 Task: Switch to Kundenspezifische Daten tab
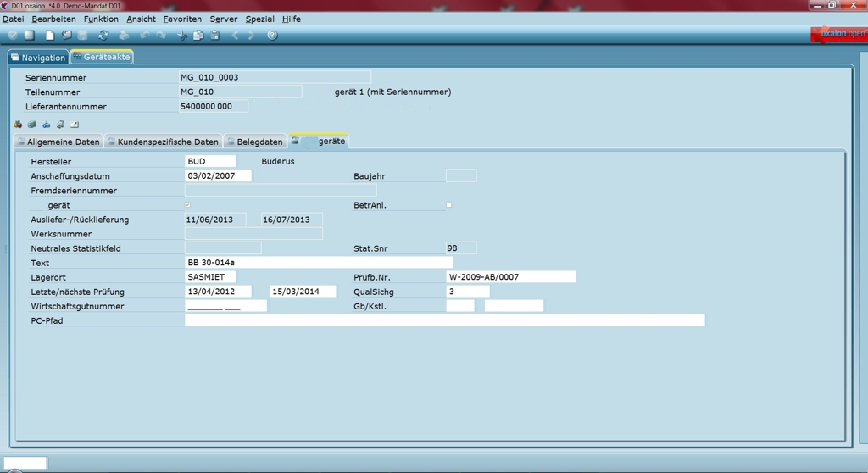tap(164, 142)
